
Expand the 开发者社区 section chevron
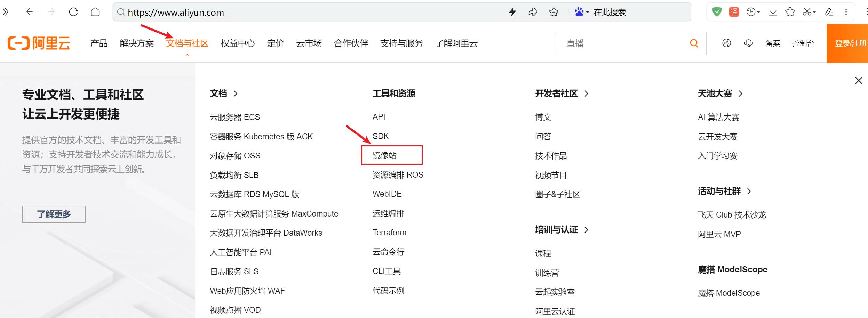click(587, 93)
